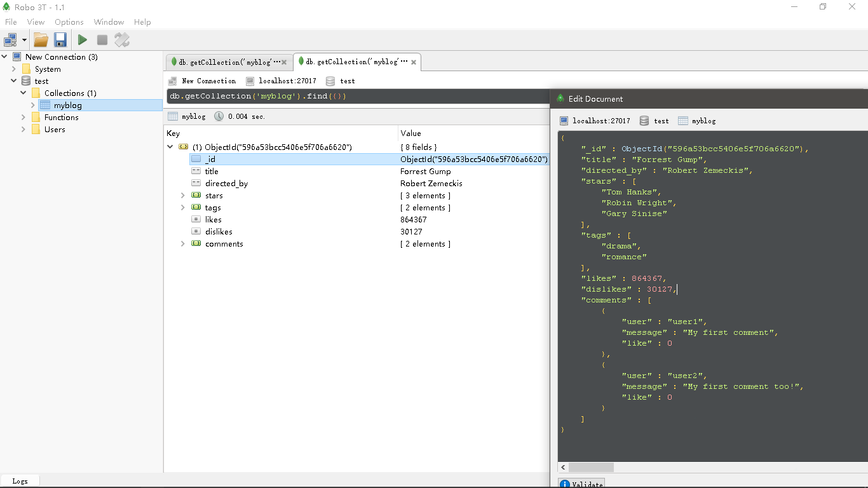Click the editor horizontal scrollbar thumb
The height and width of the screenshot is (488, 868).
pos(591,468)
